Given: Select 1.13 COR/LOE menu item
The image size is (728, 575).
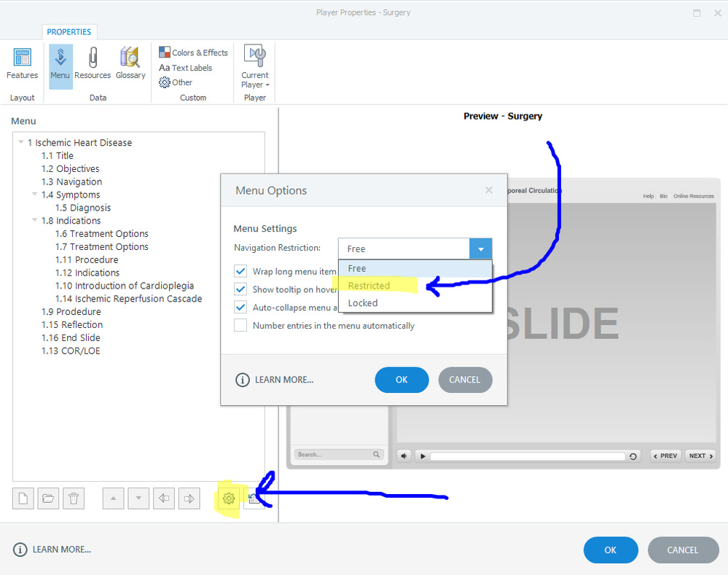Looking at the screenshot, I should (x=71, y=351).
